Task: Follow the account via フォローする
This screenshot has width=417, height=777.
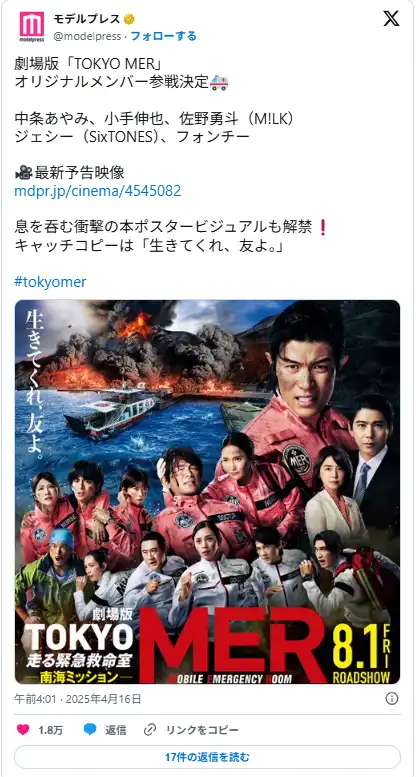Action: pos(163,36)
